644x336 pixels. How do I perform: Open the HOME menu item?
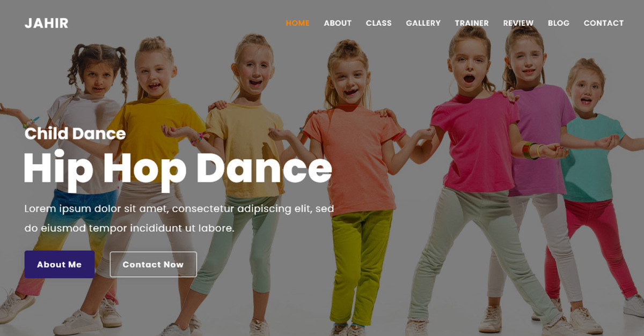(x=298, y=23)
